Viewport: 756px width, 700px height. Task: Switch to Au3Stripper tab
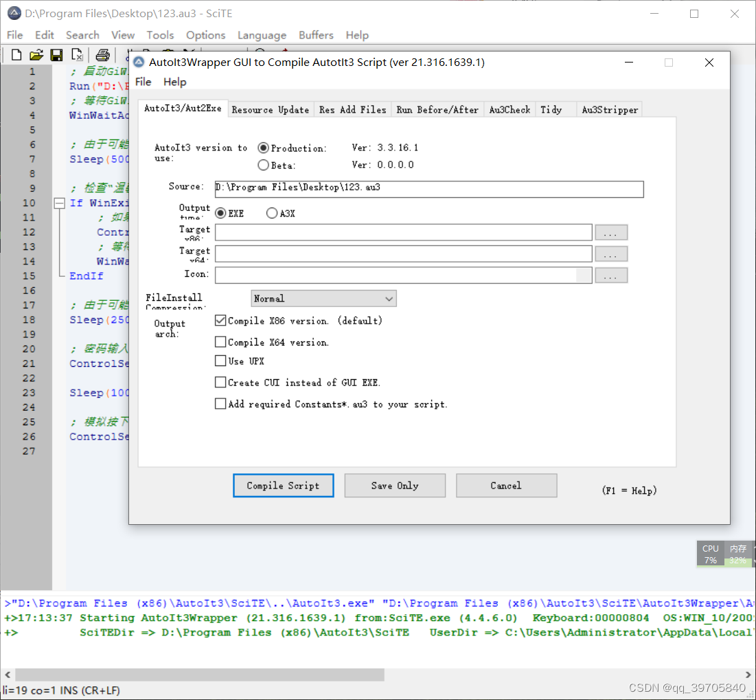610,109
